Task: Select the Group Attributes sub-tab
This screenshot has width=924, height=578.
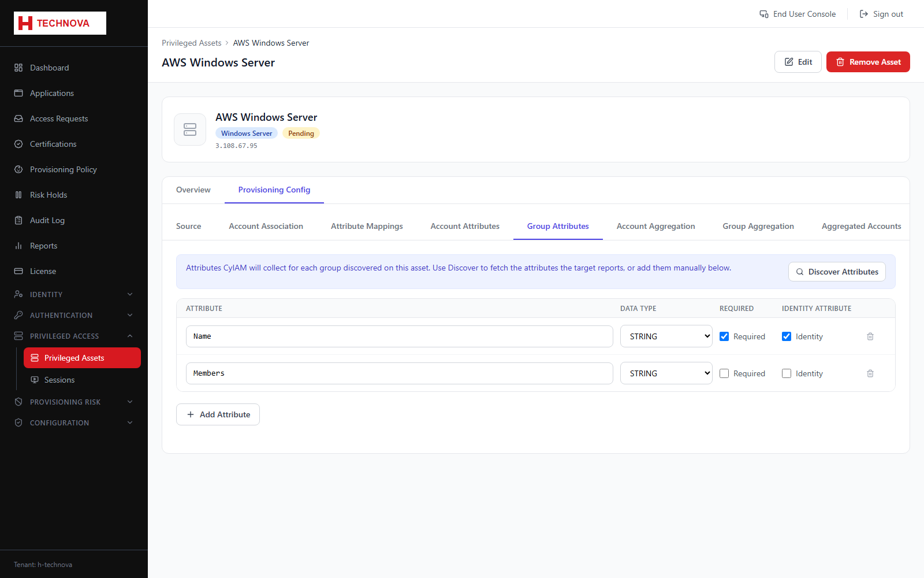Action: 558,226
